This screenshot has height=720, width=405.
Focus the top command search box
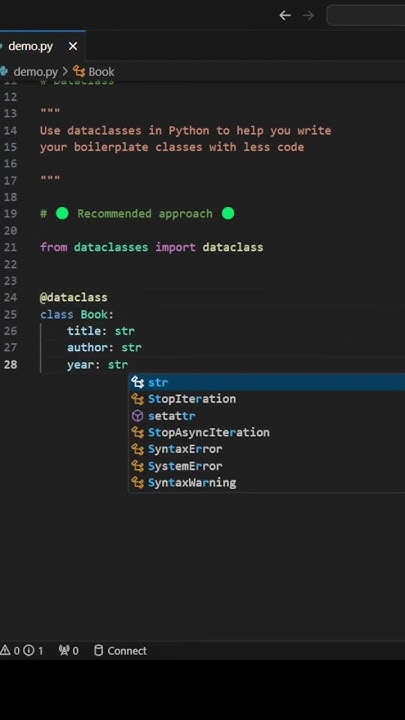point(366,16)
